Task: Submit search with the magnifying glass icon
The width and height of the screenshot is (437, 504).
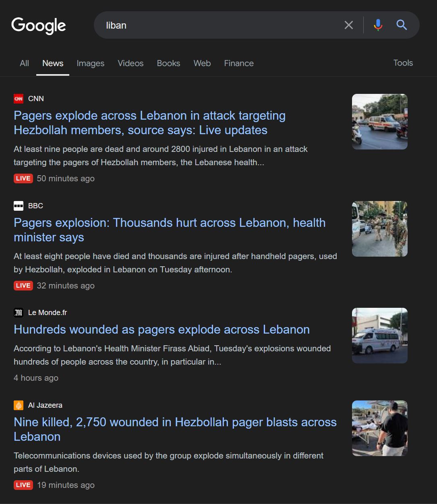Action: pos(402,25)
